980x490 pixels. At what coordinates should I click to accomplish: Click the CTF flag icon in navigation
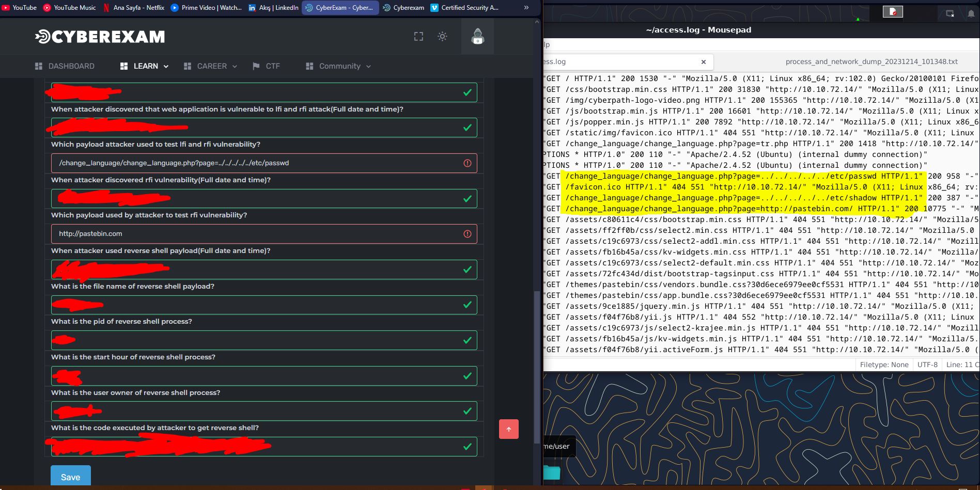pyautogui.click(x=256, y=66)
